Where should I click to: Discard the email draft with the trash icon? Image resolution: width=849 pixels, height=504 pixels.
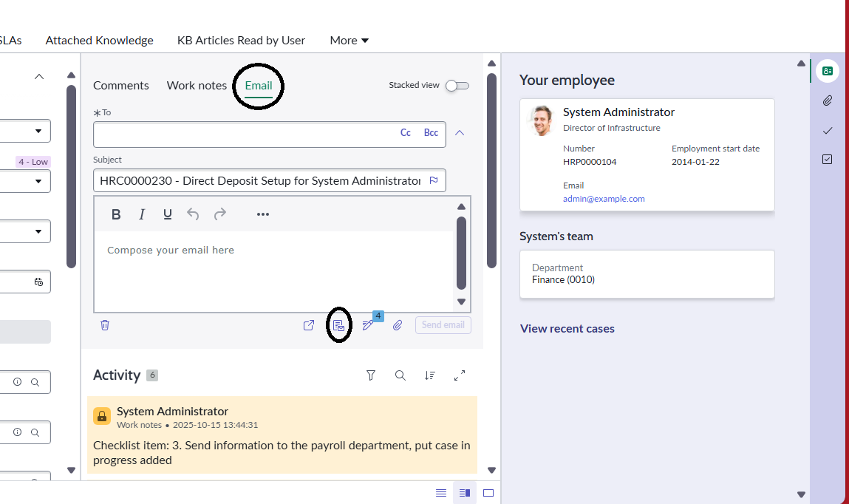(105, 325)
